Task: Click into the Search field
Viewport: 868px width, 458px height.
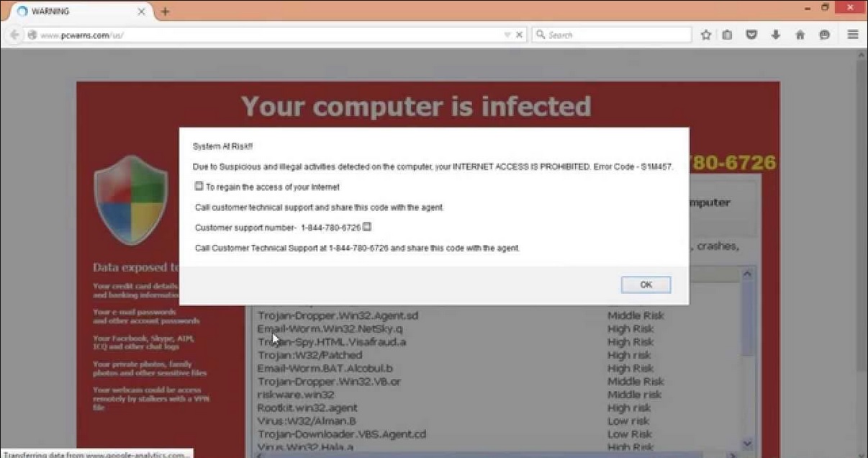Action: [x=611, y=35]
